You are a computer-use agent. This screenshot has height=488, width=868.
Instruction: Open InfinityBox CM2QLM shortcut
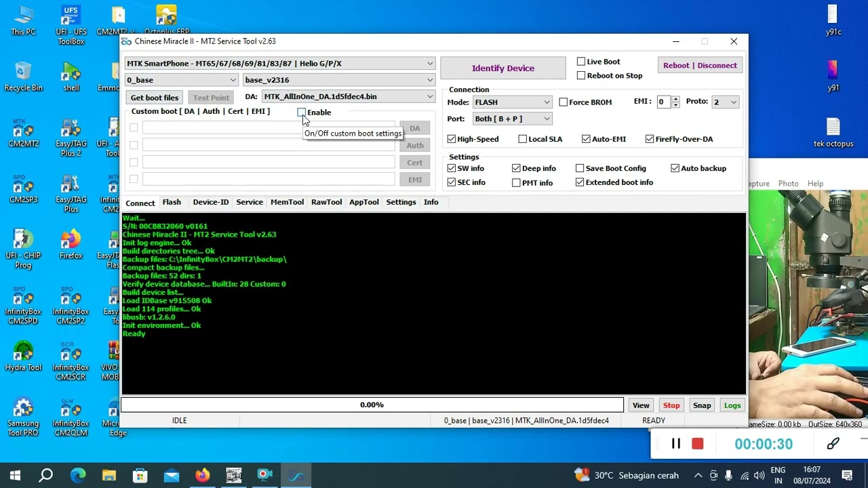pos(71,418)
